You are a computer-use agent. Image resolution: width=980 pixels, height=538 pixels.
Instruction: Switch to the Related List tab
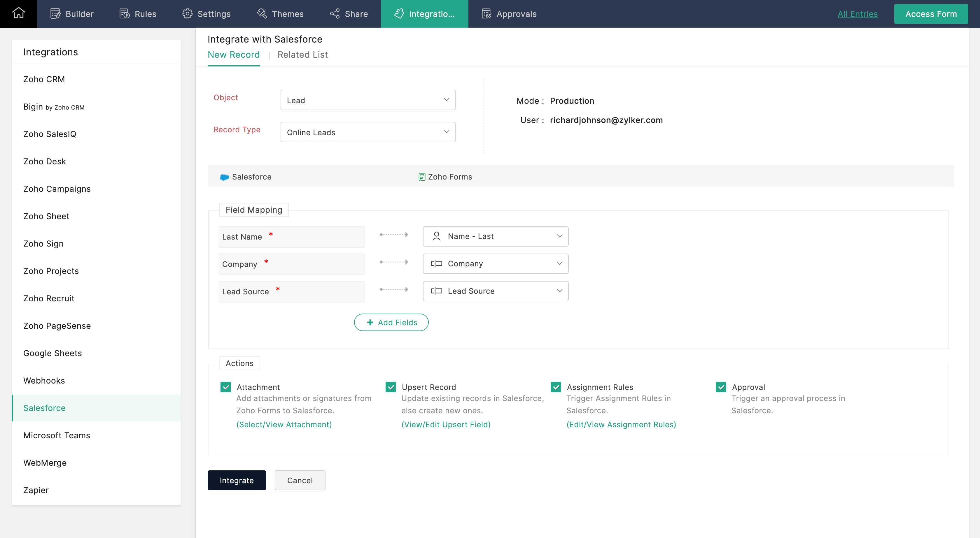point(302,55)
